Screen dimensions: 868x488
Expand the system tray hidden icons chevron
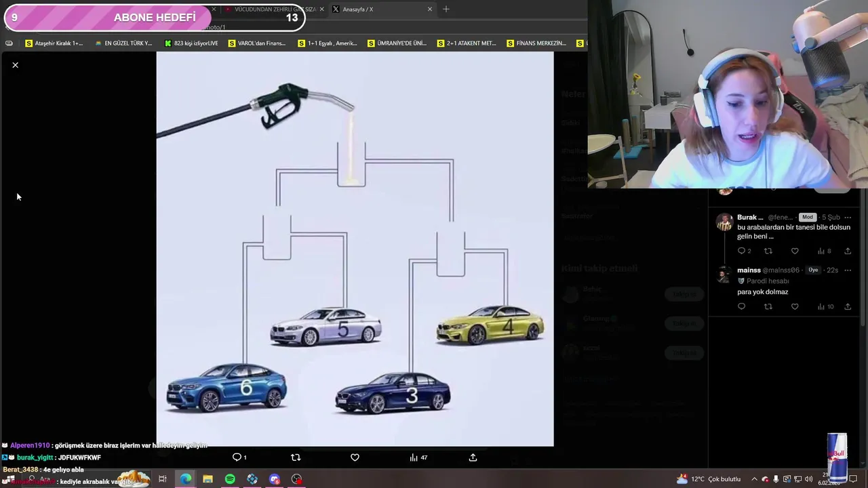pyautogui.click(x=754, y=479)
